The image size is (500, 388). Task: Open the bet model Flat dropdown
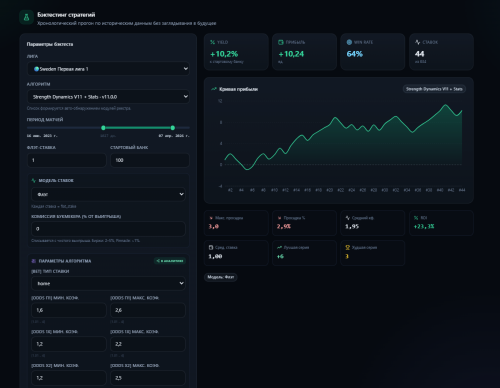(108, 194)
